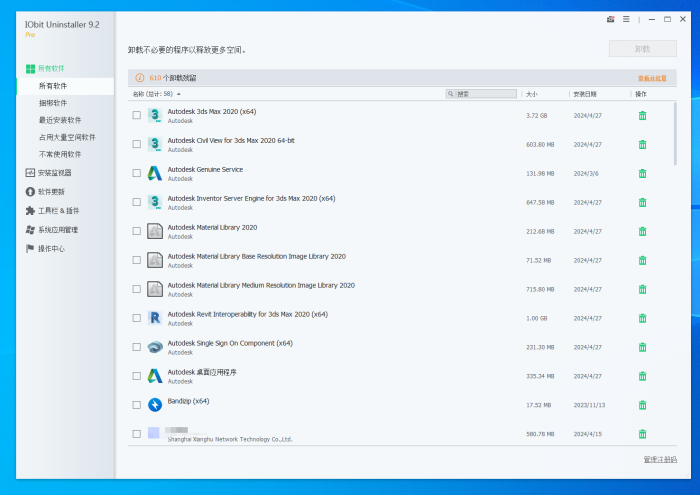Viewport: 700px width, 495px height.
Task: Open the hamburger options menu
Action: [x=626, y=19]
